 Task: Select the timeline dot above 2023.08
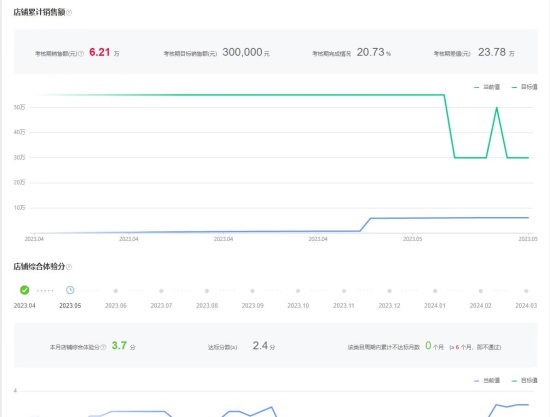point(207,291)
